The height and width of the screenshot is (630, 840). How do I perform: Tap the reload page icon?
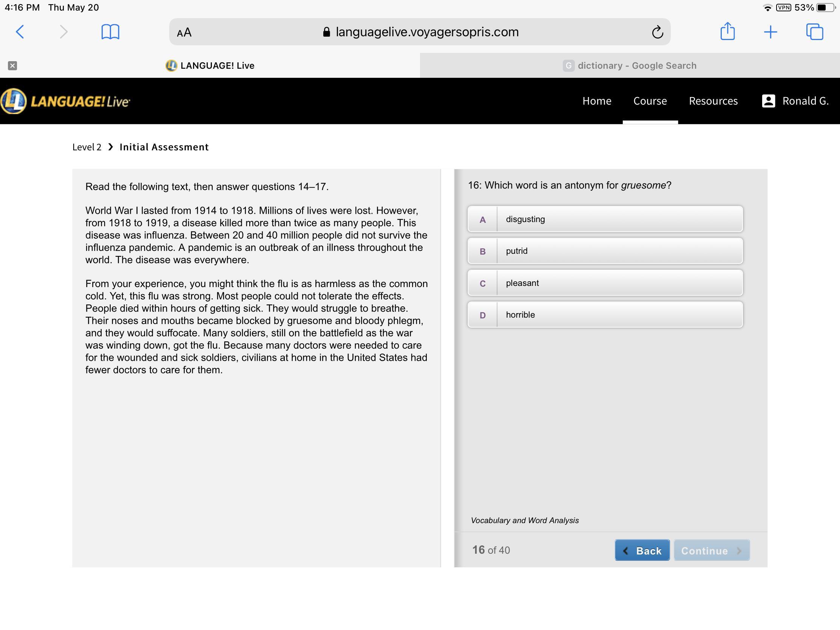click(657, 32)
